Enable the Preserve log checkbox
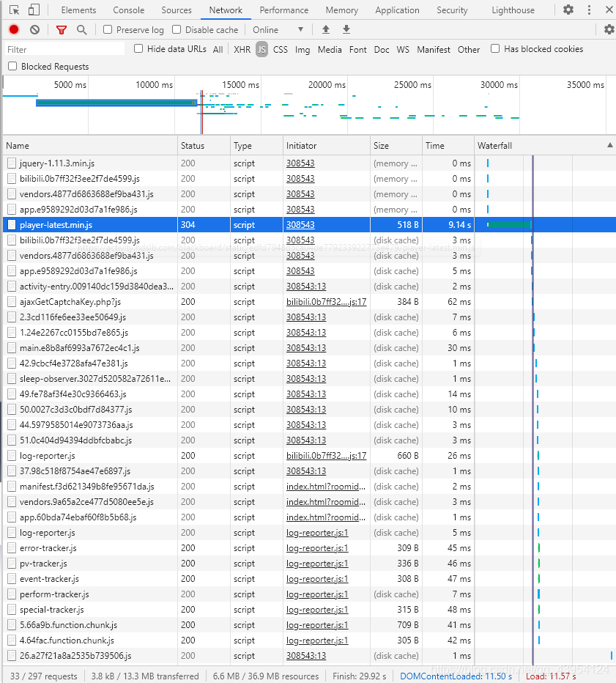The image size is (616, 683). [108, 29]
